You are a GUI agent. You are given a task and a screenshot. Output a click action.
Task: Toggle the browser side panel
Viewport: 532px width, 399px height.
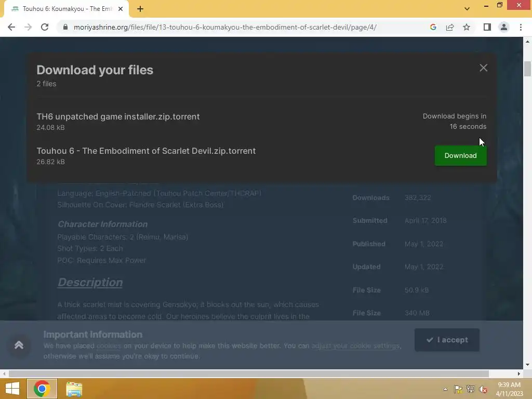coord(487,27)
